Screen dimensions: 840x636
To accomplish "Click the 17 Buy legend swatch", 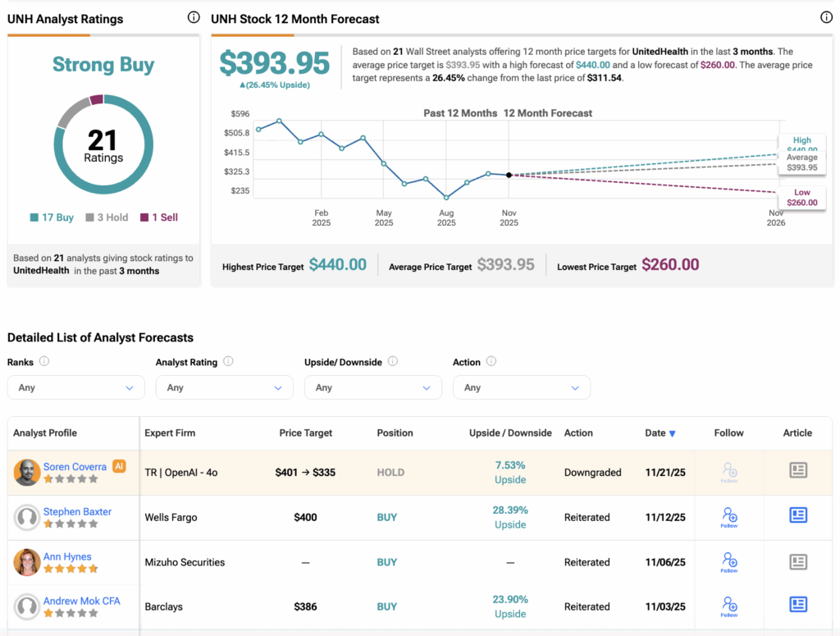I will [x=34, y=217].
